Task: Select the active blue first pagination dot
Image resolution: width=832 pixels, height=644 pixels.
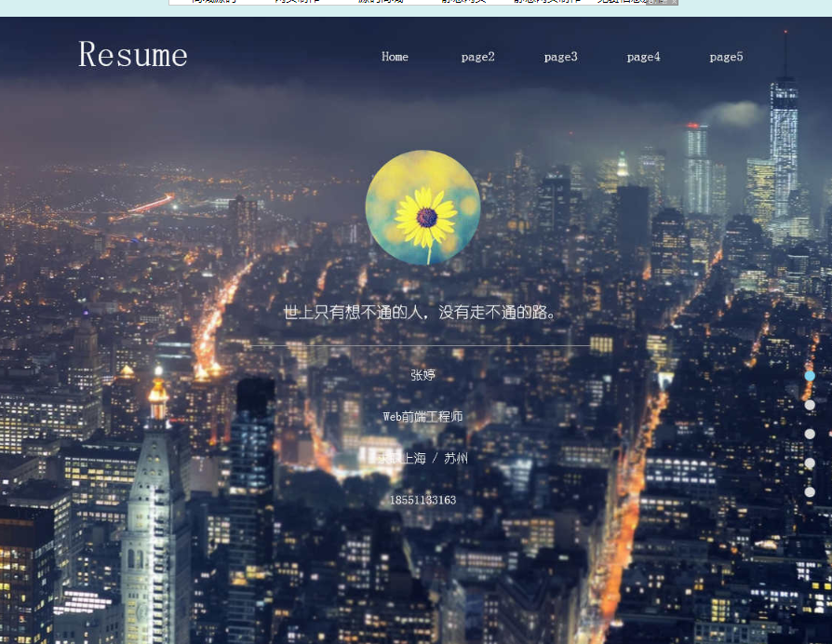Action: pos(810,376)
